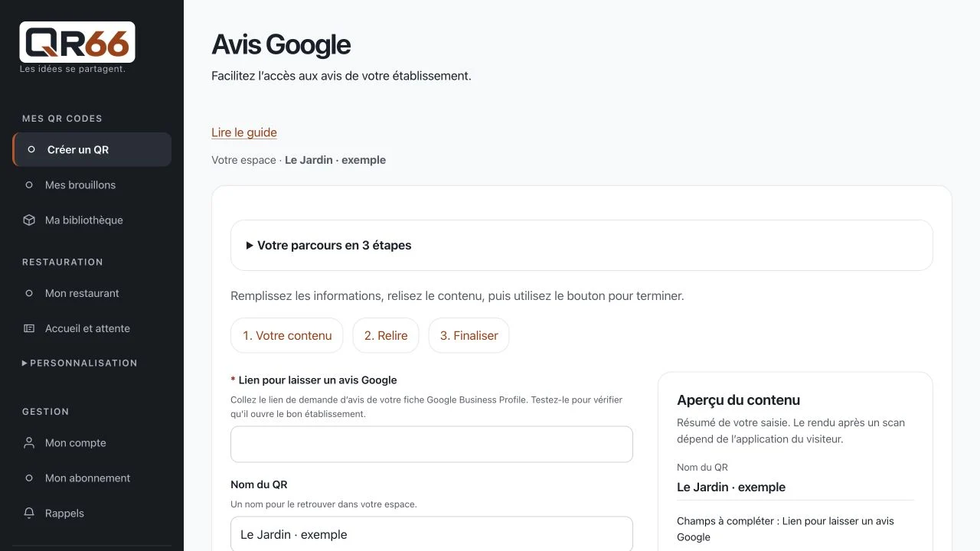The height and width of the screenshot is (551, 980).
Task: Go to step 2. Relire
Action: pos(386,335)
